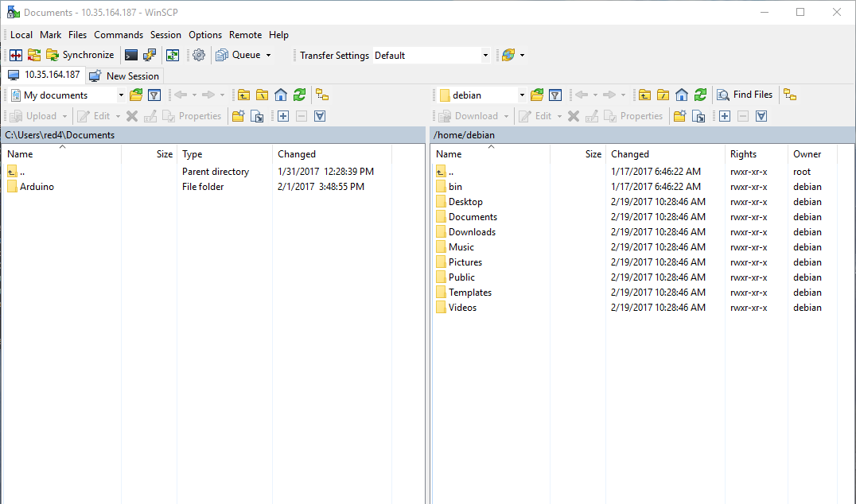This screenshot has width=856, height=504.
Task: Click remote Invert Selection icon
Action: pos(761,116)
